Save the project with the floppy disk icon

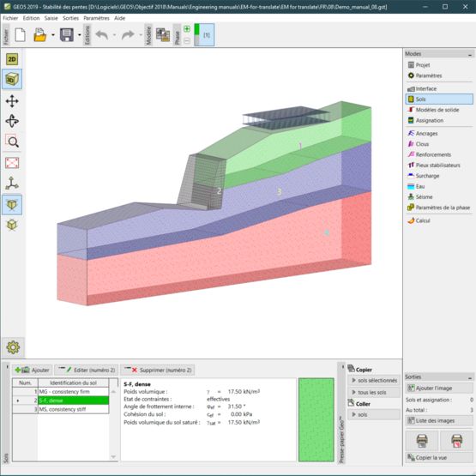point(67,35)
